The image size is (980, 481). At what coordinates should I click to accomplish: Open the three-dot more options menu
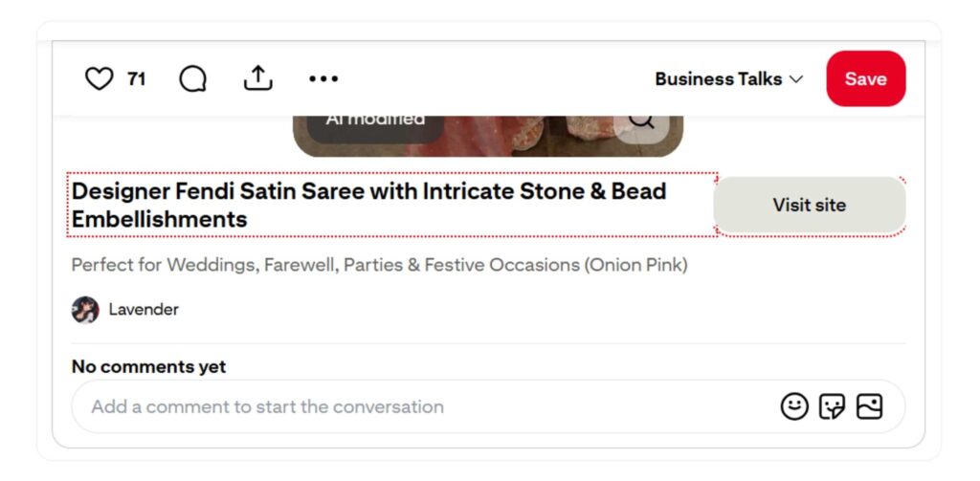(323, 79)
